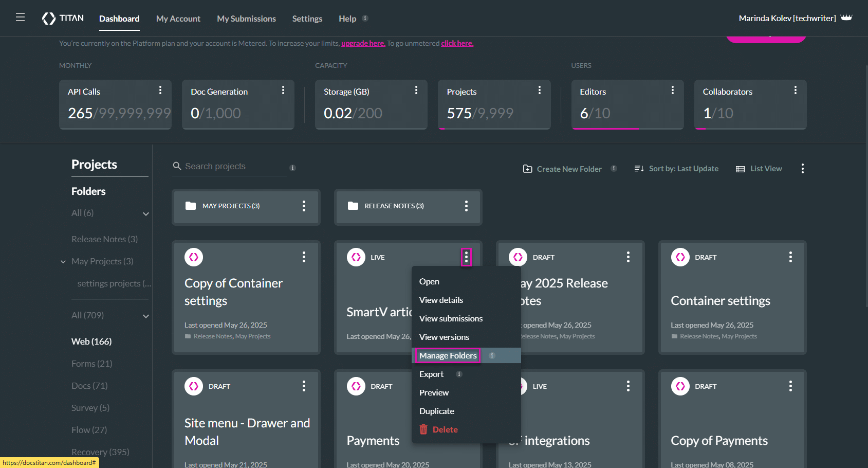Click the 'upgrade here' link

pos(363,43)
